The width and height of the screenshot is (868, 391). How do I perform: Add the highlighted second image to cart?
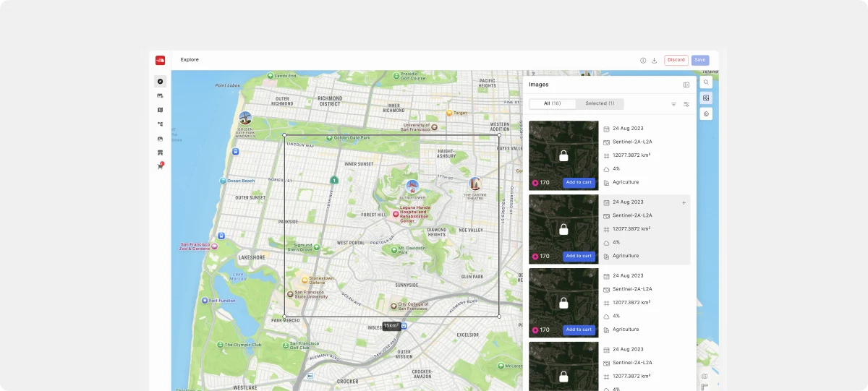coord(579,256)
